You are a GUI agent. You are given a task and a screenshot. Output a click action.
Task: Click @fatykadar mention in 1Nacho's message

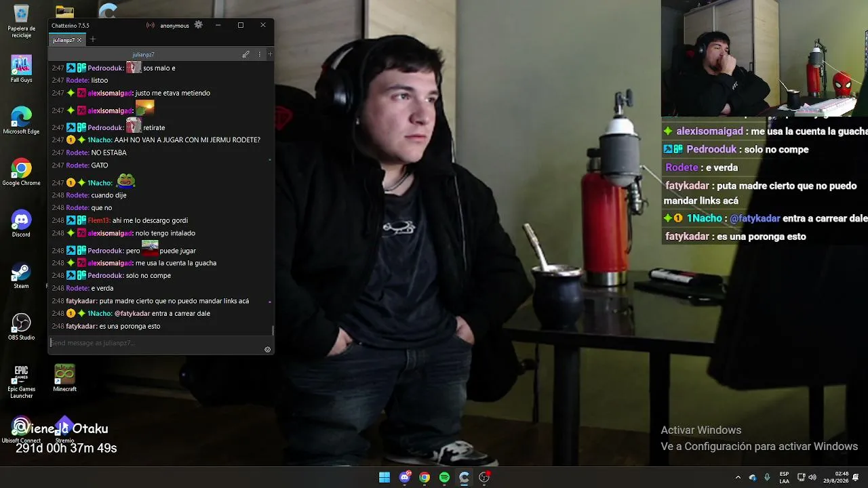point(132,314)
